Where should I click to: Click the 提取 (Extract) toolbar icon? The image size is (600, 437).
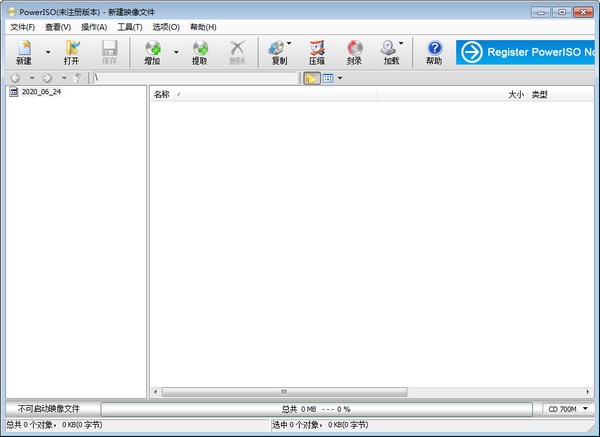[200, 52]
